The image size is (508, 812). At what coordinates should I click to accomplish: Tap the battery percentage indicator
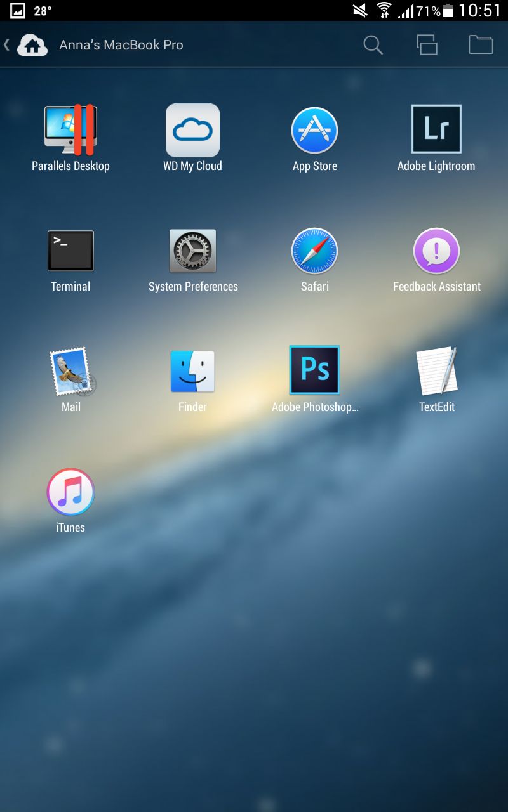point(428,11)
